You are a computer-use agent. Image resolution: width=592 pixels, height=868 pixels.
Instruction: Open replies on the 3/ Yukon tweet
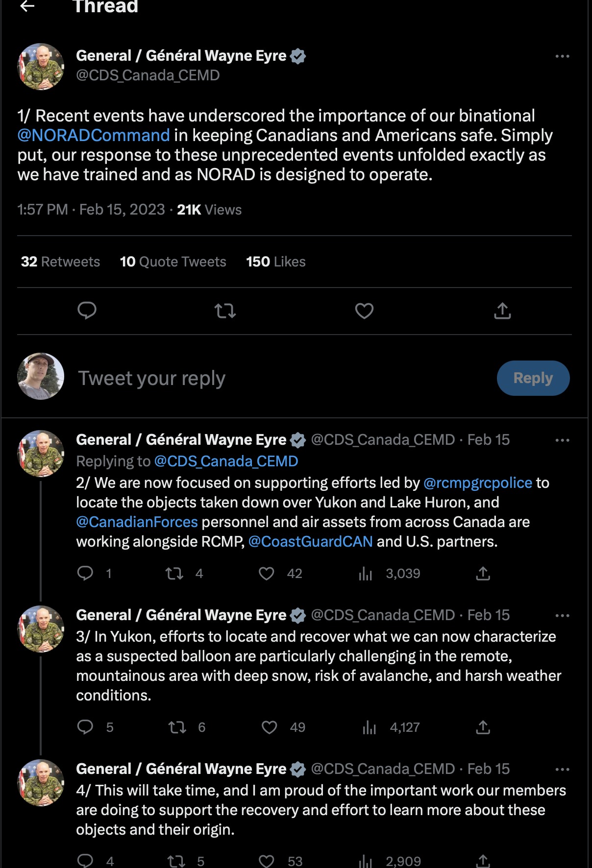(85, 727)
